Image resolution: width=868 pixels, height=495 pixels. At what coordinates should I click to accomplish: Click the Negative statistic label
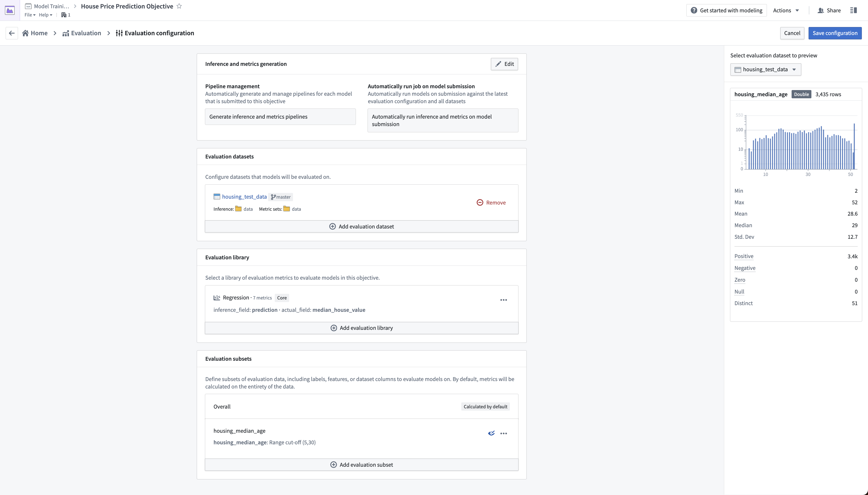coord(745,268)
